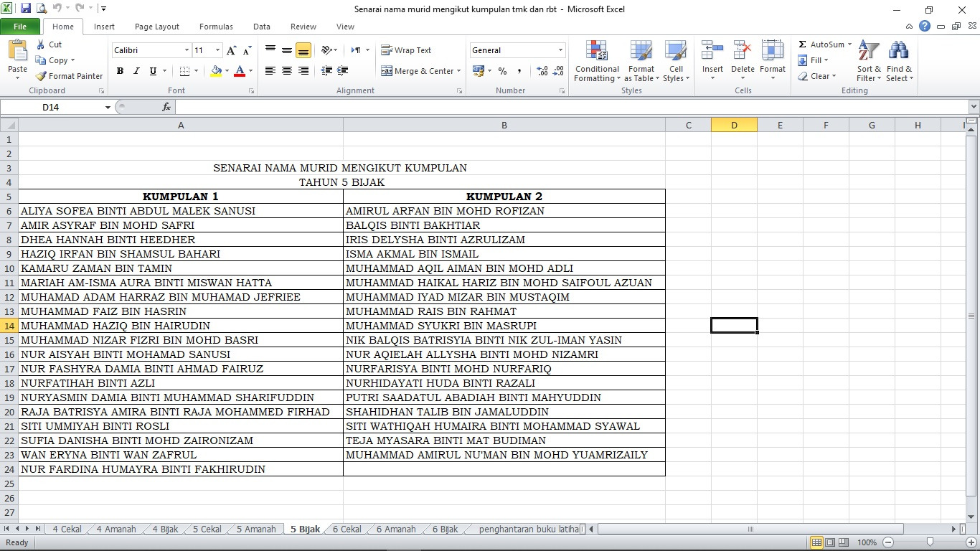The width and height of the screenshot is (980, 551).
Task: Click the Sort & Filter button
Action: click(869, 61)
